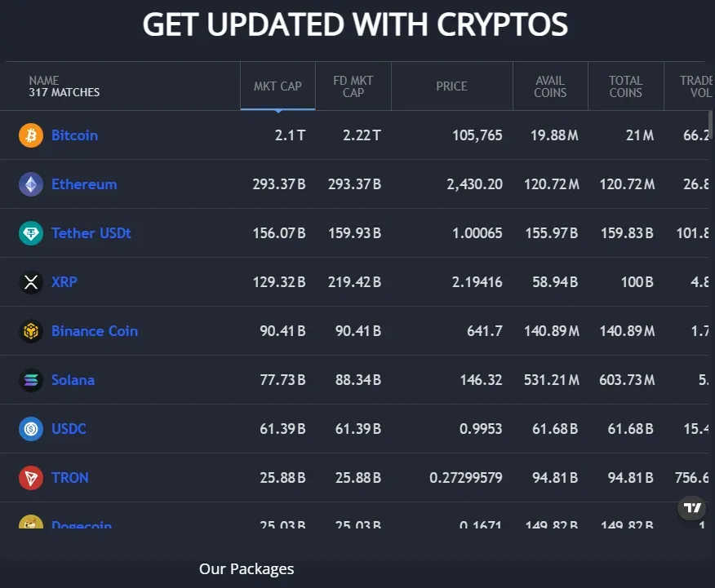The image size is (715, 588).
Task: Click the USDC logo icon
Action: 31,429
